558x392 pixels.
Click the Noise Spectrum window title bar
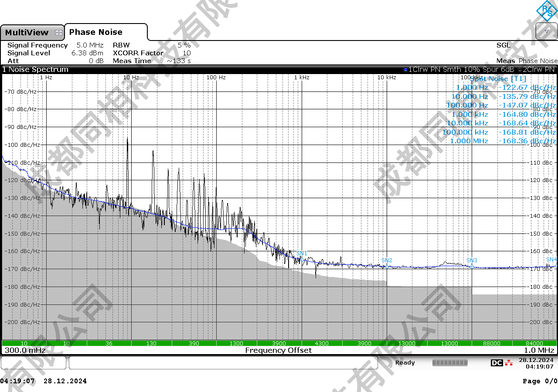[x=174, y=69]
